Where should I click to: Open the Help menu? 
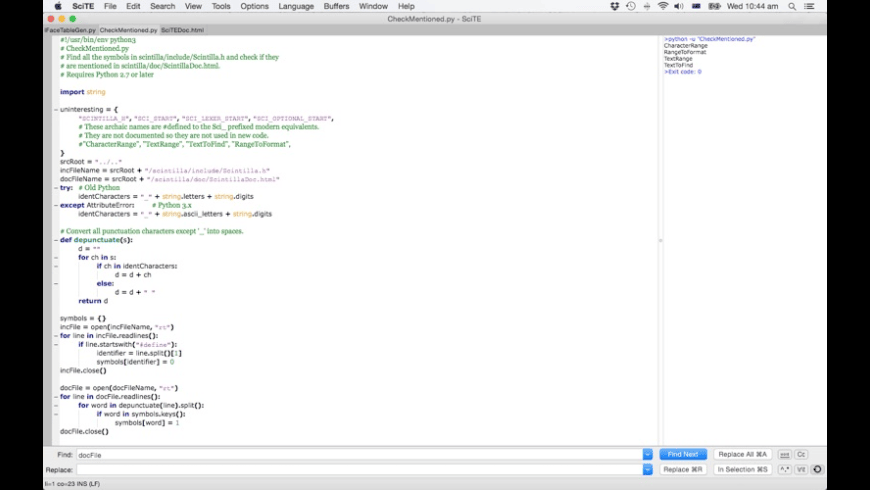(x=406, y=6)
